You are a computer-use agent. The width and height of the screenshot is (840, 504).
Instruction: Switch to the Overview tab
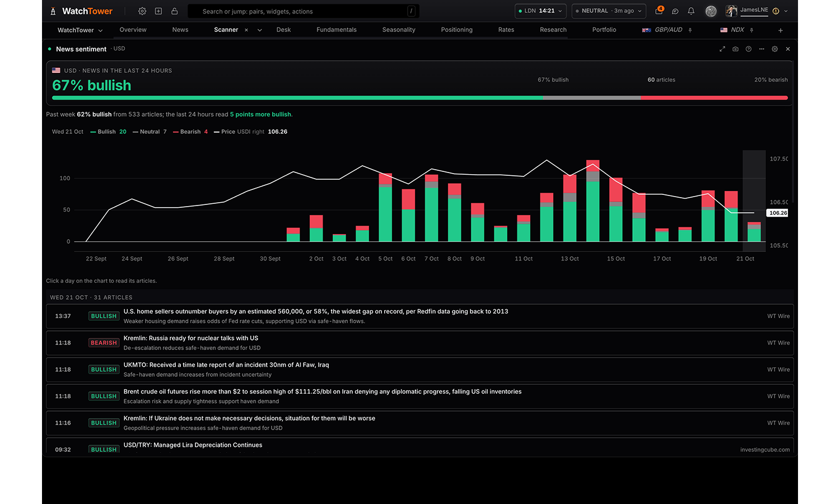click(x=133, y=30)
